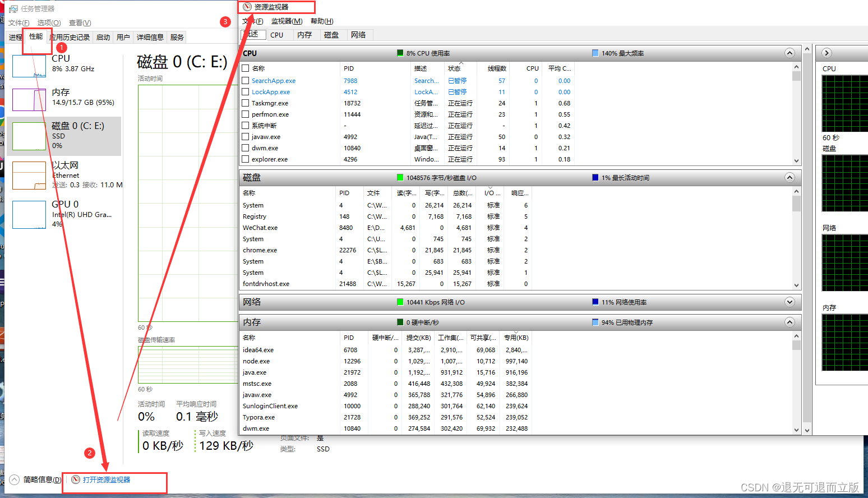Check the 系统中断 checkbox
Viewport: 868px width, 498px height.
[245, 126]
